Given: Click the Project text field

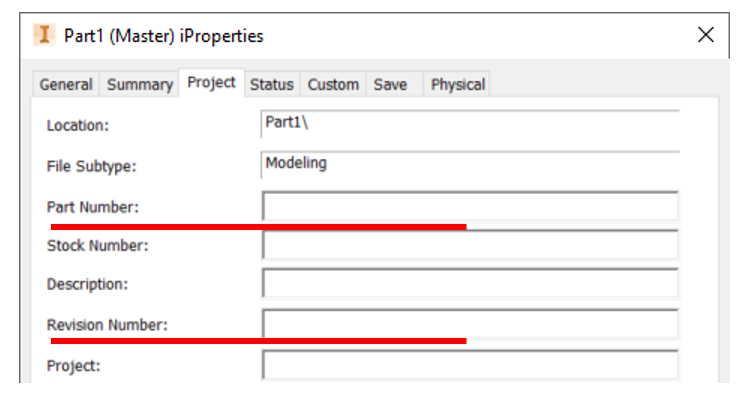Looking at the screenshot, I should coord(471,365).
